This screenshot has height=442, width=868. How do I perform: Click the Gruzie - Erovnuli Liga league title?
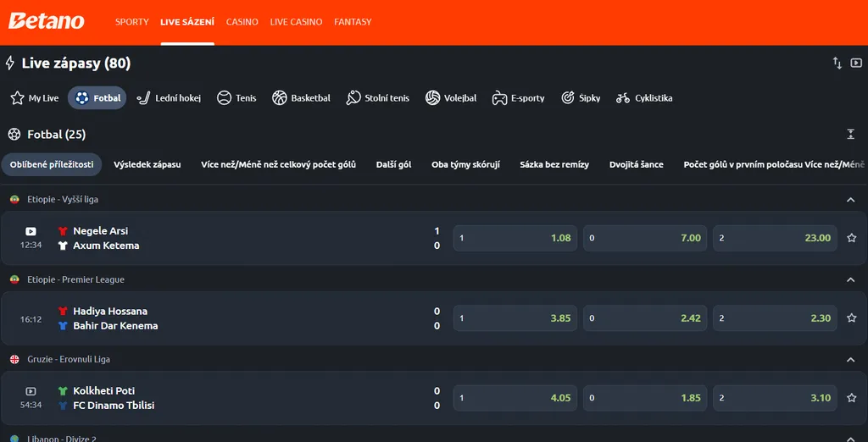pyautogui.click(x=69, y=360)
